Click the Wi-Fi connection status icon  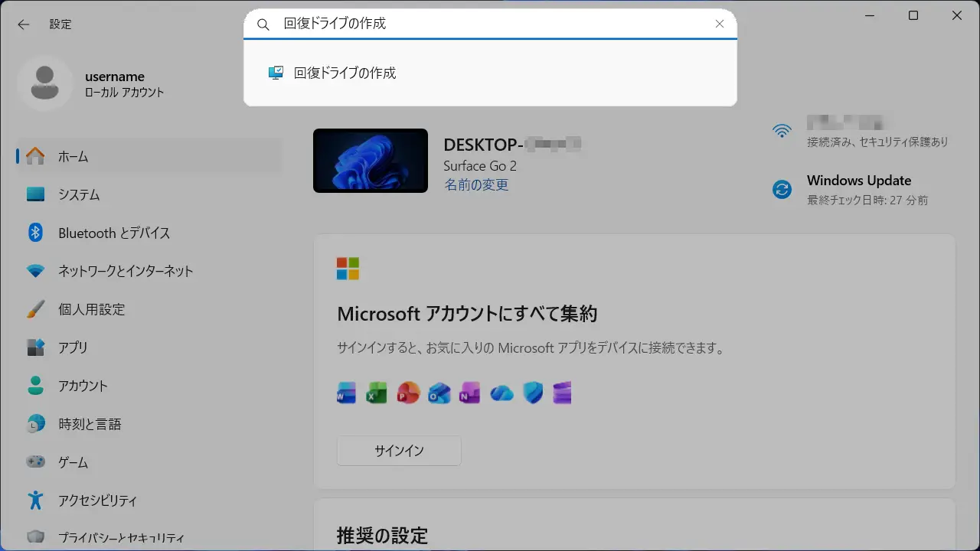(782, 131)
